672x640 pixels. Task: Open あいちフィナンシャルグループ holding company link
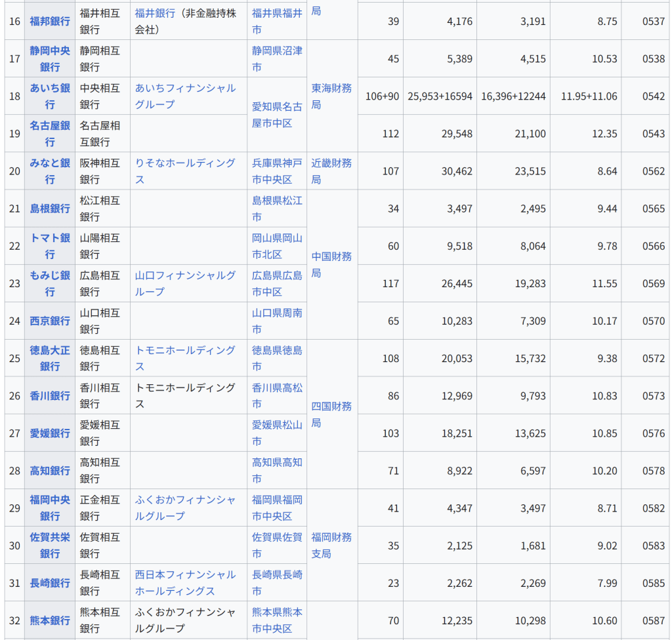pyautogui.click(x=185, y=96)
